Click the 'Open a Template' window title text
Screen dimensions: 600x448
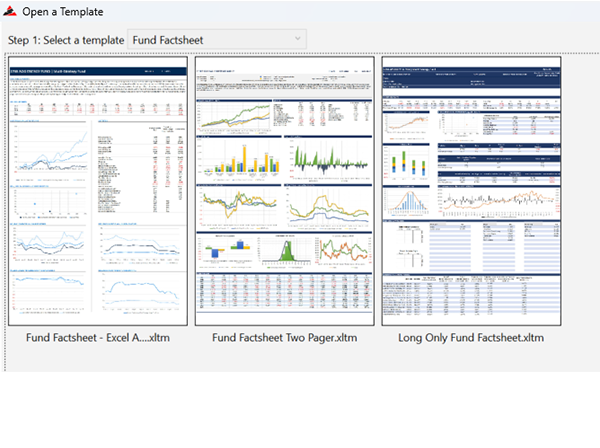click(x=62, y=12)
